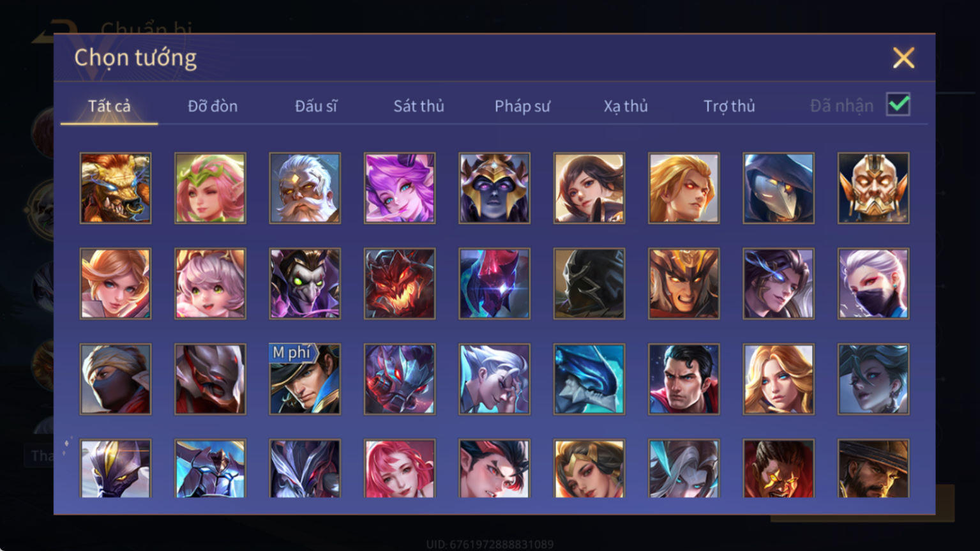Choose the red fire demon hero portrait
The image size is (980, 551).
tap(400, 283)
